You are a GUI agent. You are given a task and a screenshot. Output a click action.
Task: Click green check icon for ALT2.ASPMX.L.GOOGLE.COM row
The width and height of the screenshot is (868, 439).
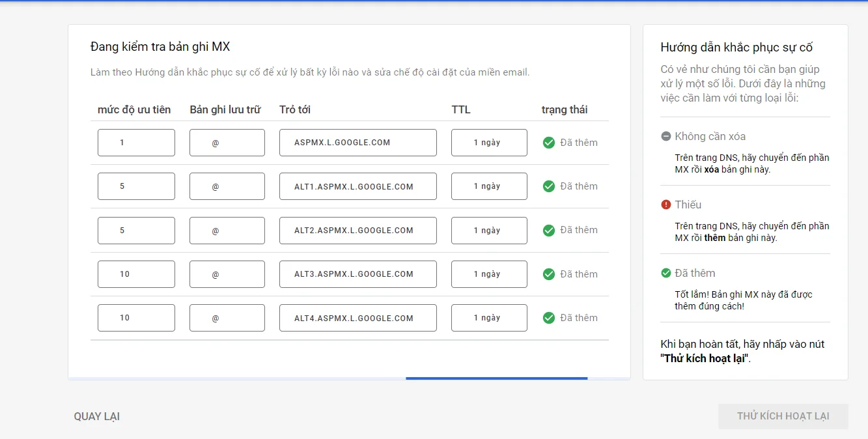pos(549,230)
